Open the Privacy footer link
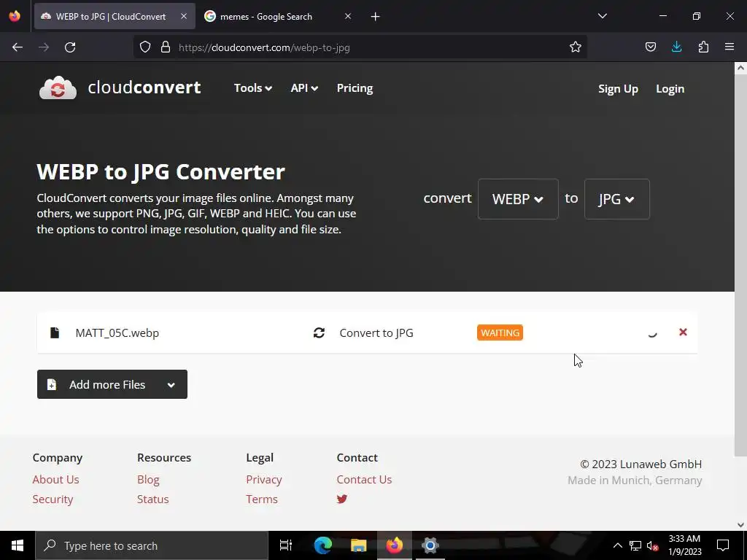 click(x=264, y=480)
